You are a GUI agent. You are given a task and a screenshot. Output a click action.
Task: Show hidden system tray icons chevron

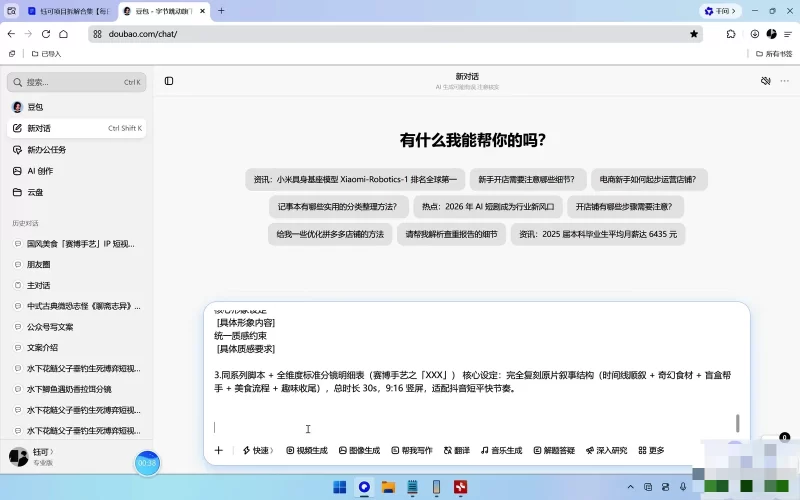click(x=631, y=487)
